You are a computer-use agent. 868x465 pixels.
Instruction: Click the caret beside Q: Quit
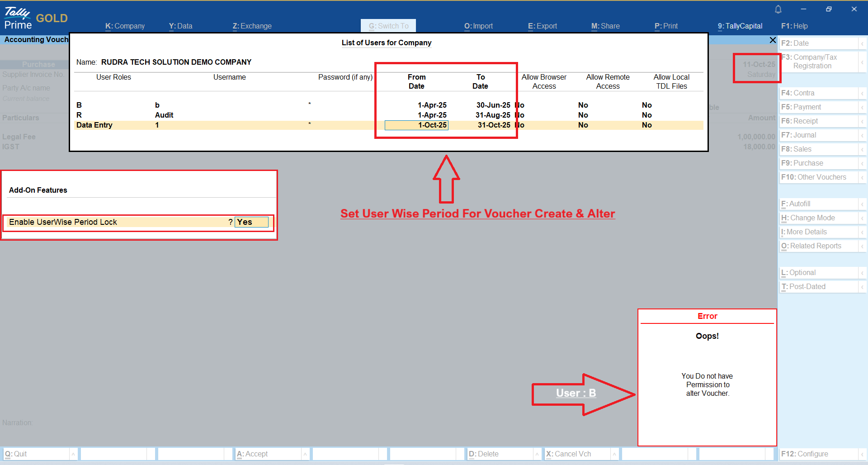[x=73, y=454]
